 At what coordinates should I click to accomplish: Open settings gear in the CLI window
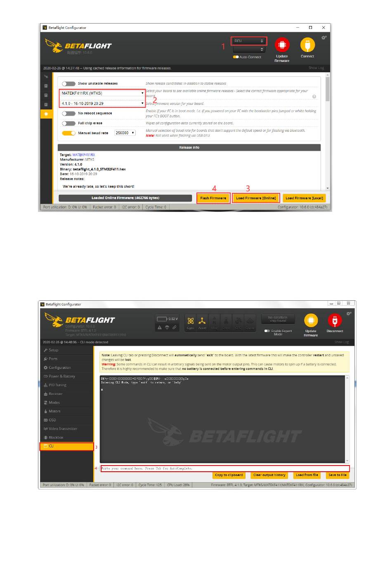coord(349,314)
